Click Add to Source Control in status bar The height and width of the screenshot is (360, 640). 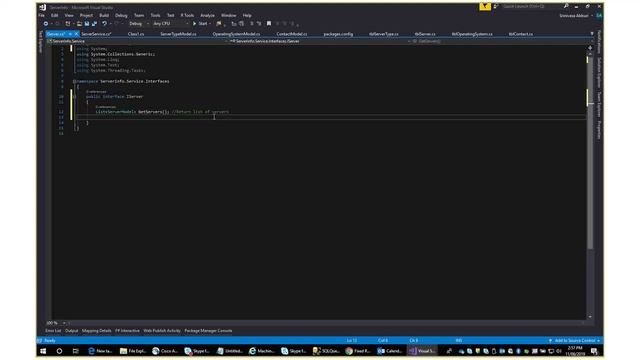pyautogui.click(x=575, y=340)
